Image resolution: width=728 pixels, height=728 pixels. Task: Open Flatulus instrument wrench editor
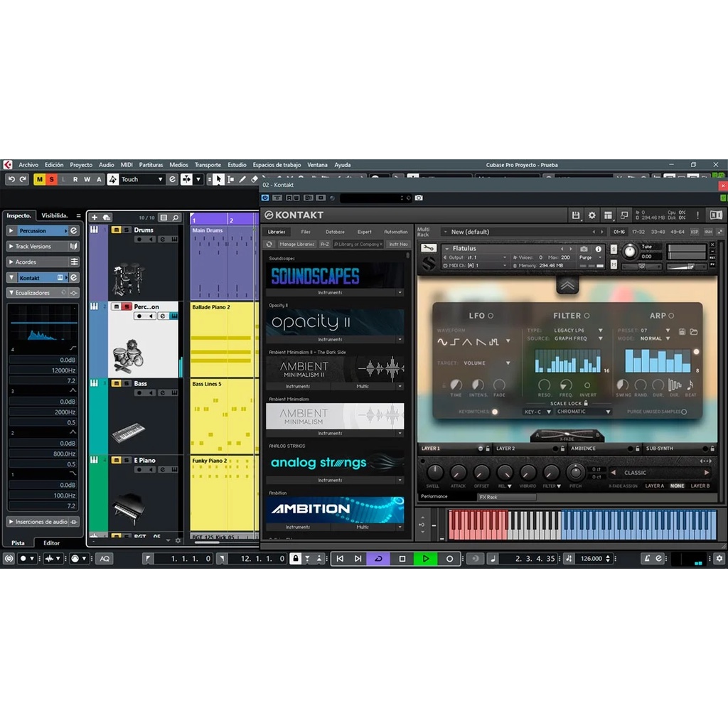[x=429, y=248]
